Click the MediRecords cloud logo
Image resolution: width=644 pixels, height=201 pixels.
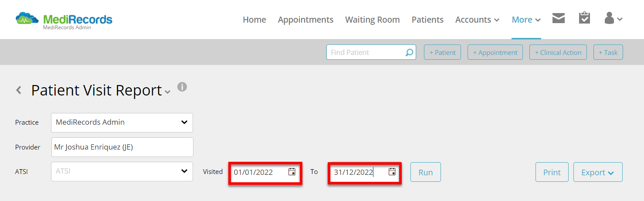point(28,19)
